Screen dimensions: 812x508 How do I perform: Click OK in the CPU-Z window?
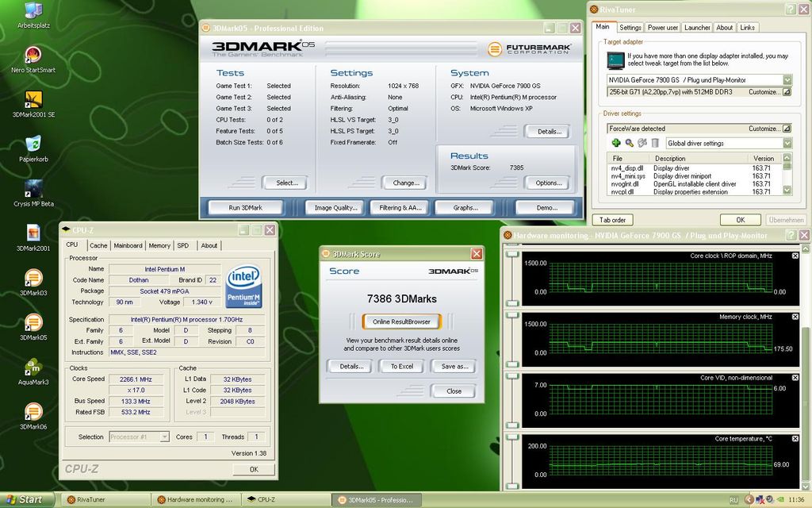pos(254,469)
